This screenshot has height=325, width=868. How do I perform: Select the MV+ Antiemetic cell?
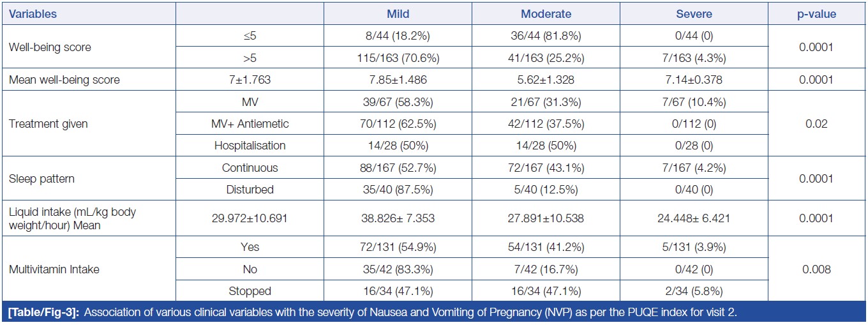point(250,124)
